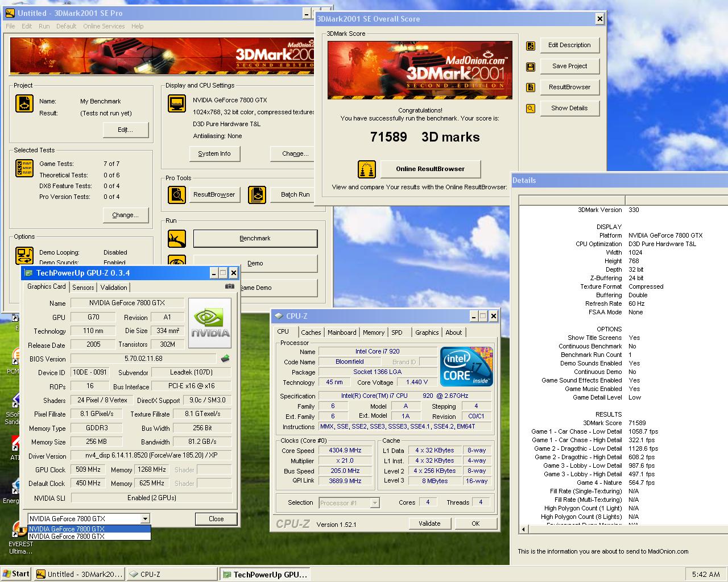Viewport: 728px width, 582px height.
Task: Click the ResultBrowser button in the score window
Action: [569, 88]
